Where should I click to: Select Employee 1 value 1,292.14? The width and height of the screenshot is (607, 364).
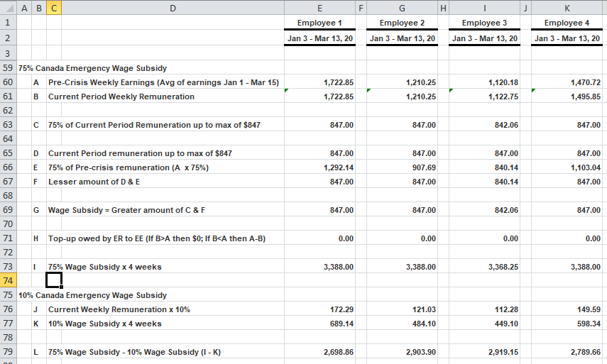319,167
